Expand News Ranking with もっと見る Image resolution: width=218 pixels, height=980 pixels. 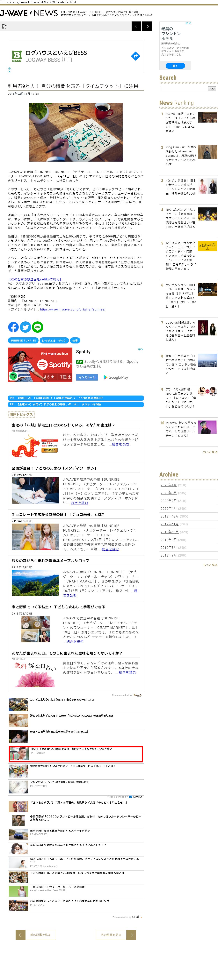tap(210, 452)
